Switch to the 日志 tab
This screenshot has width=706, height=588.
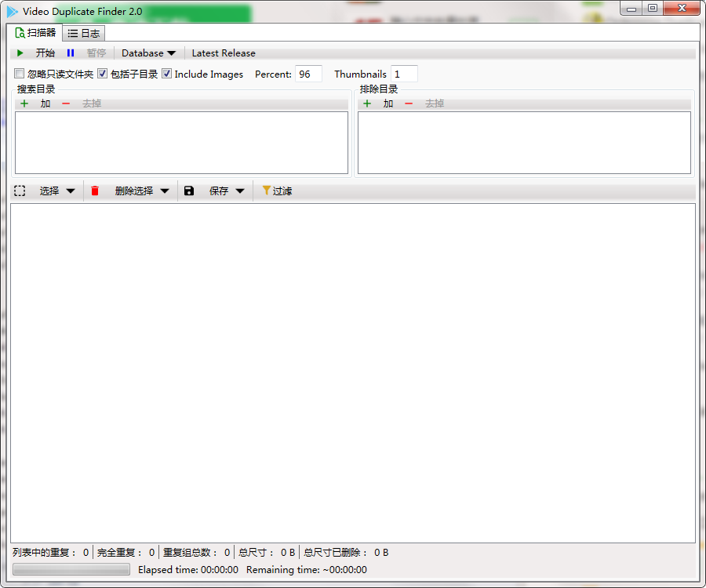tap(84, 33)
